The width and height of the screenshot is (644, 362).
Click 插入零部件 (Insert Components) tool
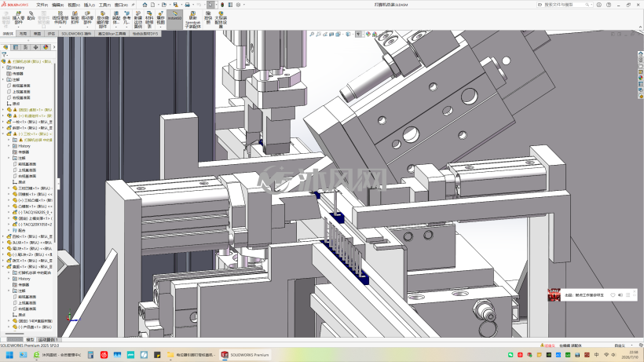pyautogui.click(x=19, y=18)
